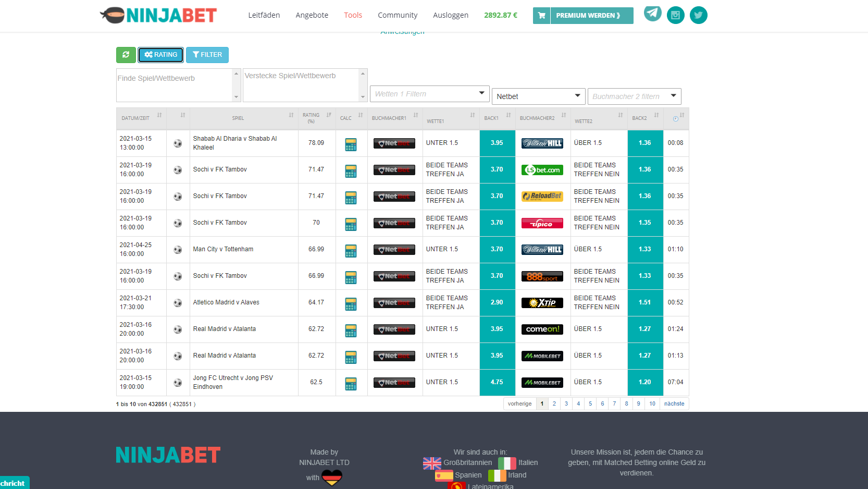Open the Telegram channel icon
The image size is (868, 489).
(x=652, y=14)
